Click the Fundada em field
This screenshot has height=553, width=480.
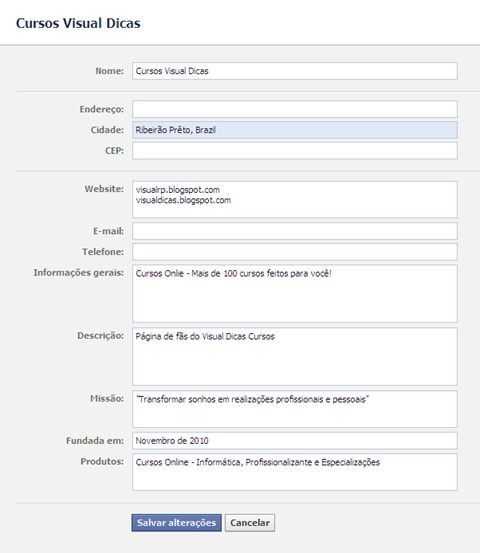(295, 440)
